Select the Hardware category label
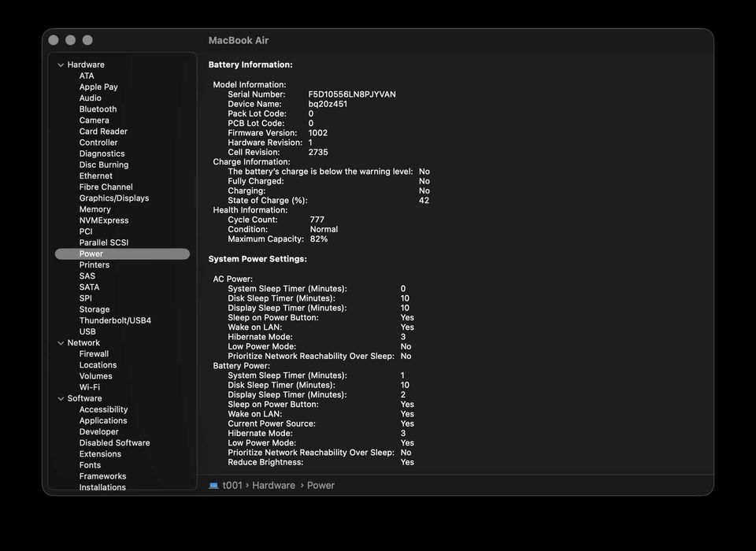Screen dimensions: 756x551 click(86, 65)
